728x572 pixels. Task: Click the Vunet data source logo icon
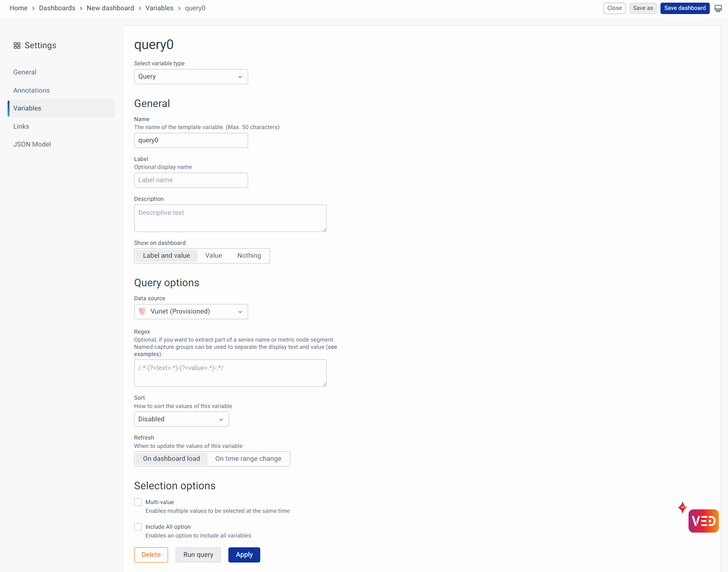[142, 312]
